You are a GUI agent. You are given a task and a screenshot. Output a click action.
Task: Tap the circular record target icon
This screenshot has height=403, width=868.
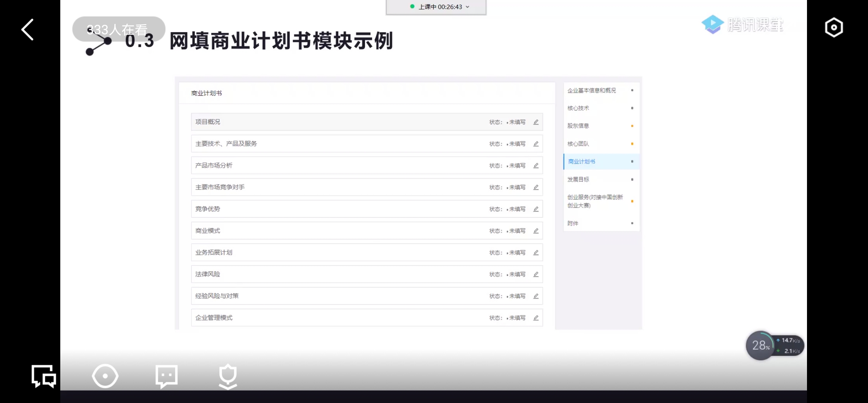coord(105,376)
